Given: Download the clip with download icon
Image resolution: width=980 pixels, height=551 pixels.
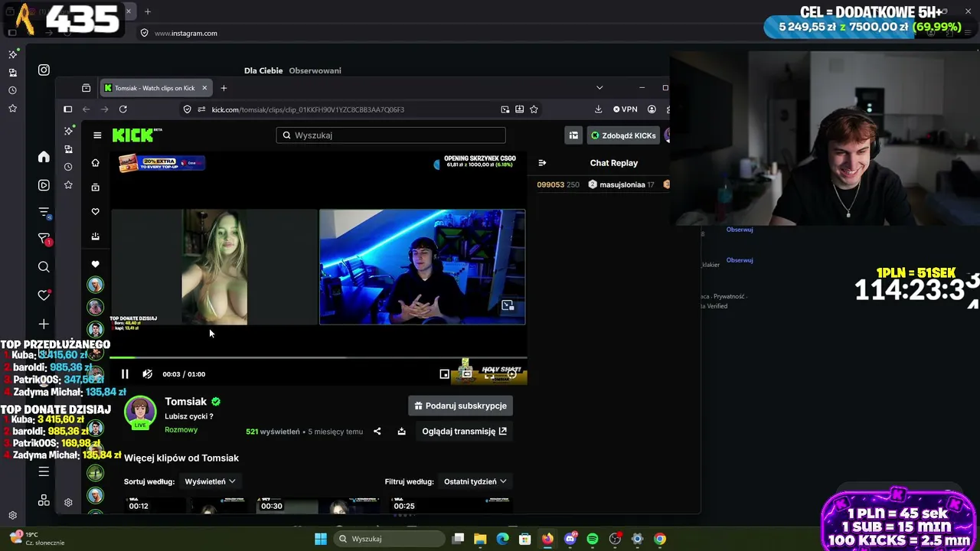Looking at the screenshot, I should (x=401, y=432).
